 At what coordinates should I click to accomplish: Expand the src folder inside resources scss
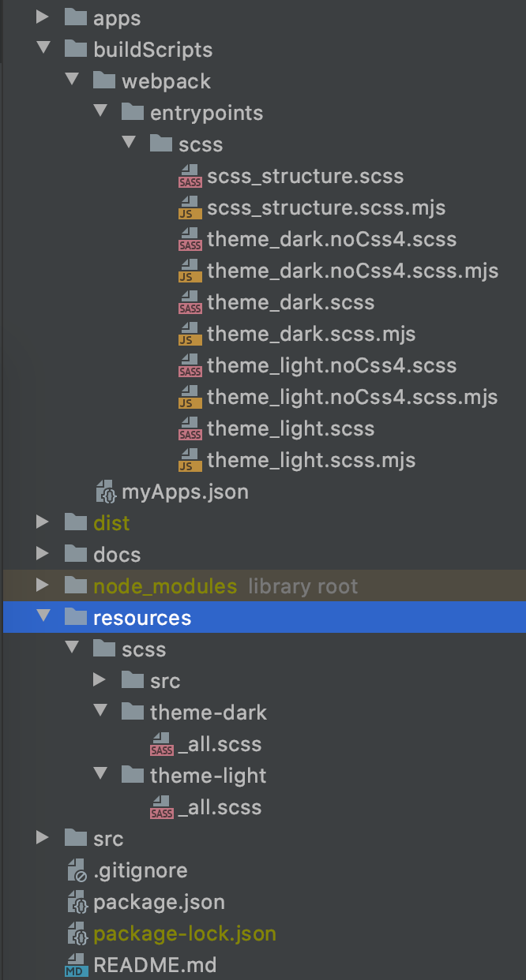pos(100,680)
